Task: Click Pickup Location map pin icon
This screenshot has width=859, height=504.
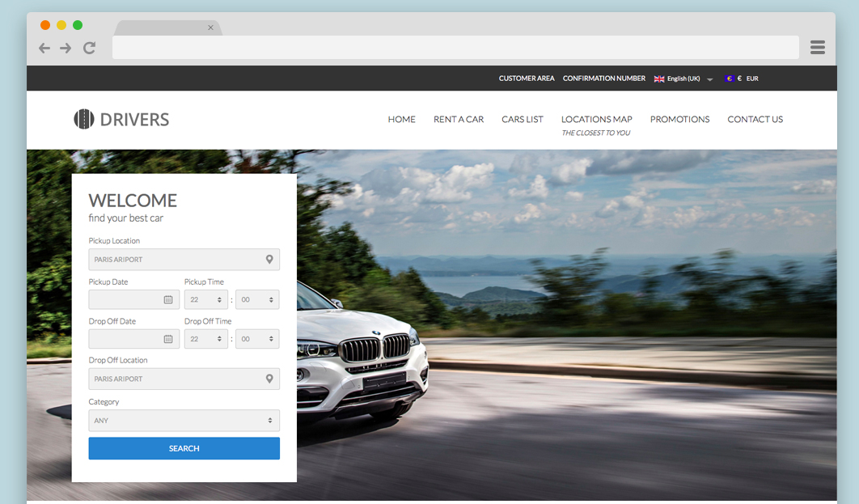Action: click(269, 260)
